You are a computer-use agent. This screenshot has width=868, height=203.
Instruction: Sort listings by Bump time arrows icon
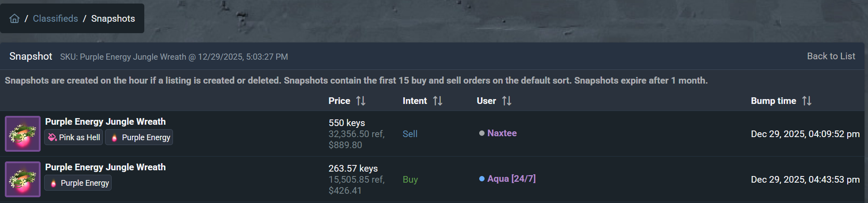[x=807, y=101]
